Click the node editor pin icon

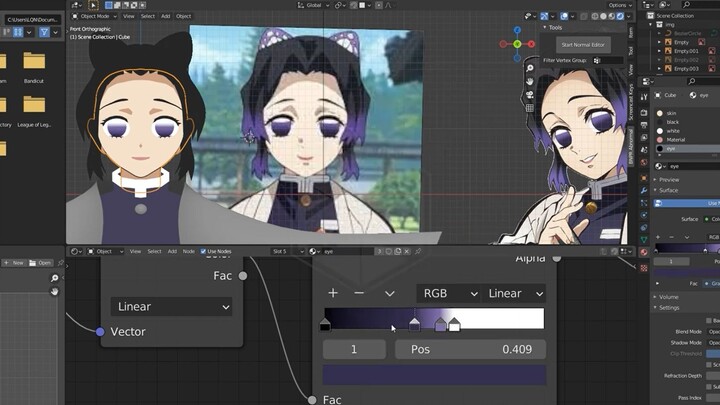coord(418,251)
